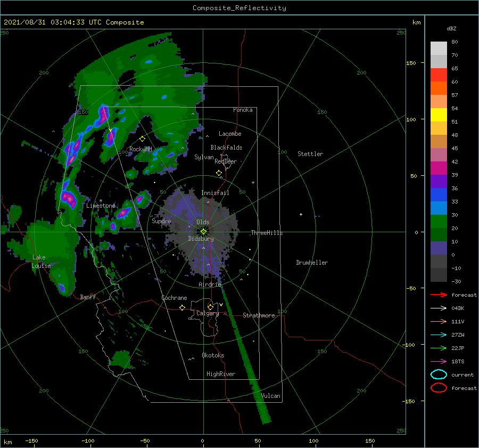Image resolution: width=479 pixels, height=448 pixels.
Task: Click the Calgary label
Action: [208, 313]
